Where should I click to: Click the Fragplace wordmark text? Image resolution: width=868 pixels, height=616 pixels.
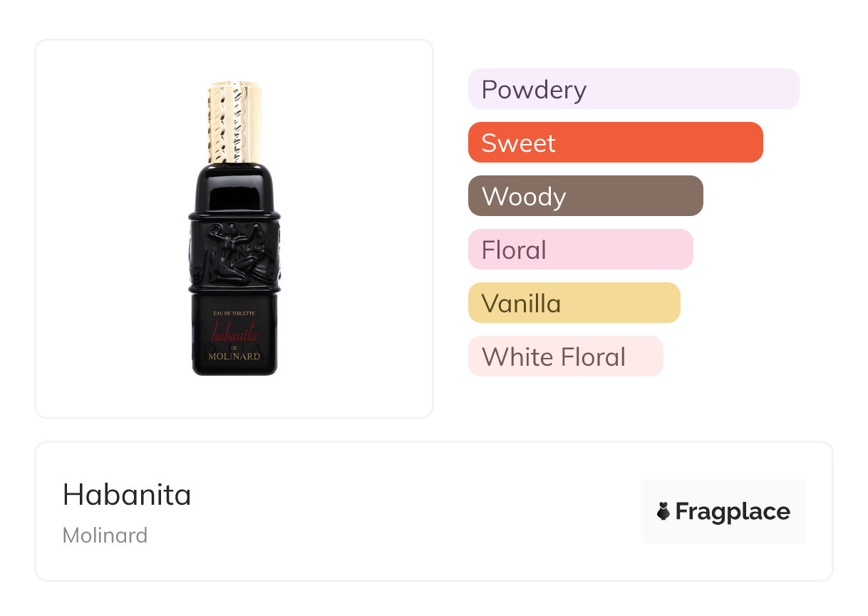733,512
